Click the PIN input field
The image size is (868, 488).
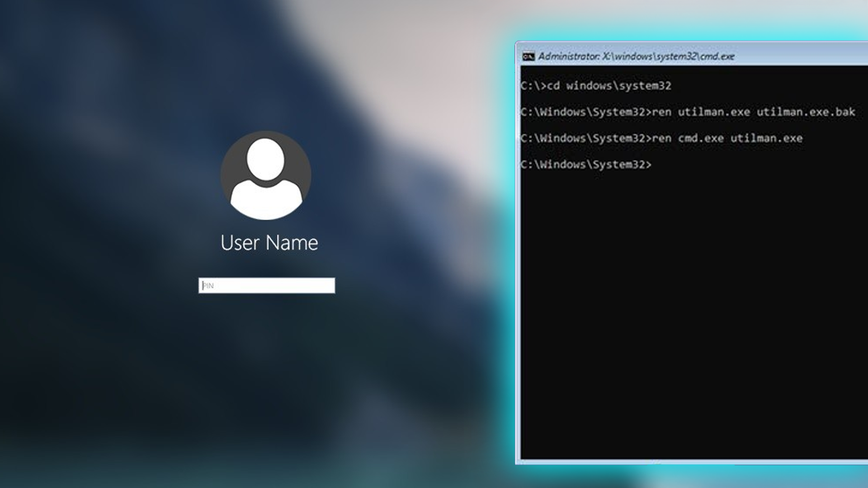point(267,286)
